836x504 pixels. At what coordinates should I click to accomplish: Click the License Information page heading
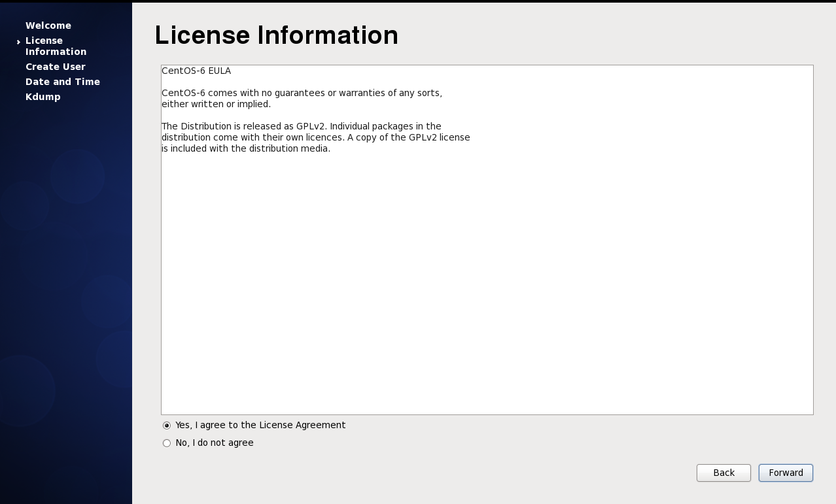(x=276, y=35)
